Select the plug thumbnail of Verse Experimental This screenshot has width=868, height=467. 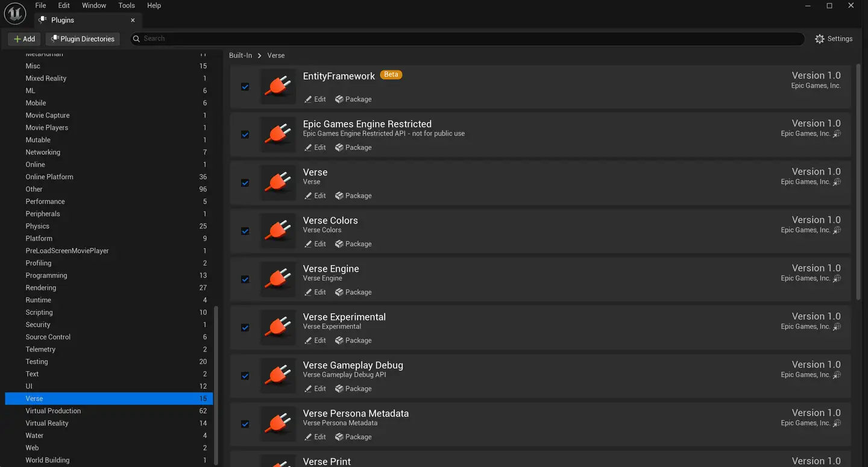click(278, 327)
